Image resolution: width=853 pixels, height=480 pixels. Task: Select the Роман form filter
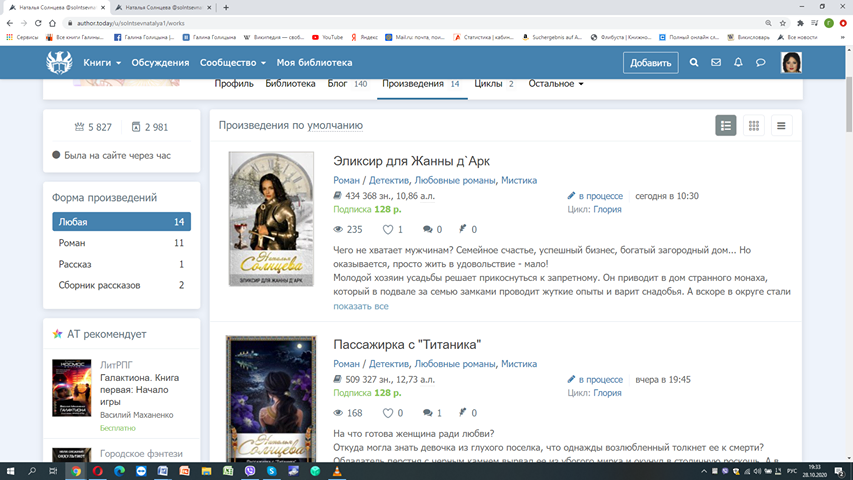click(72, 243)
